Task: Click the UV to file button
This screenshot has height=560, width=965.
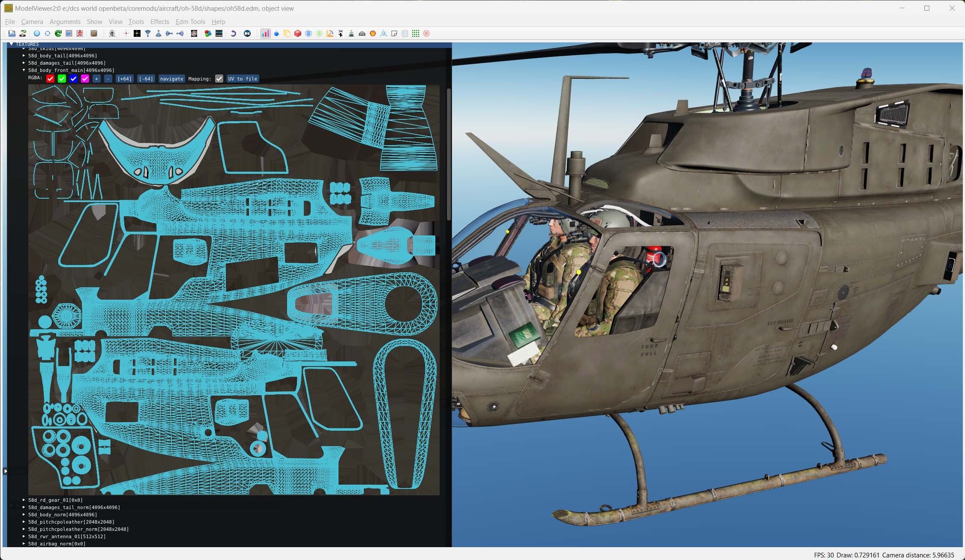Action: 243,79
